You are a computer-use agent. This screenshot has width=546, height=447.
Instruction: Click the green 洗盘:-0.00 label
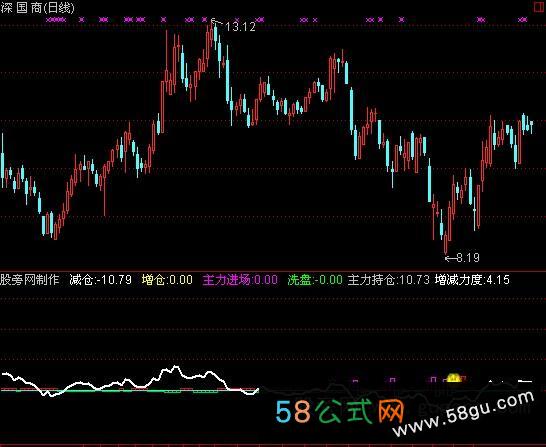315,280
